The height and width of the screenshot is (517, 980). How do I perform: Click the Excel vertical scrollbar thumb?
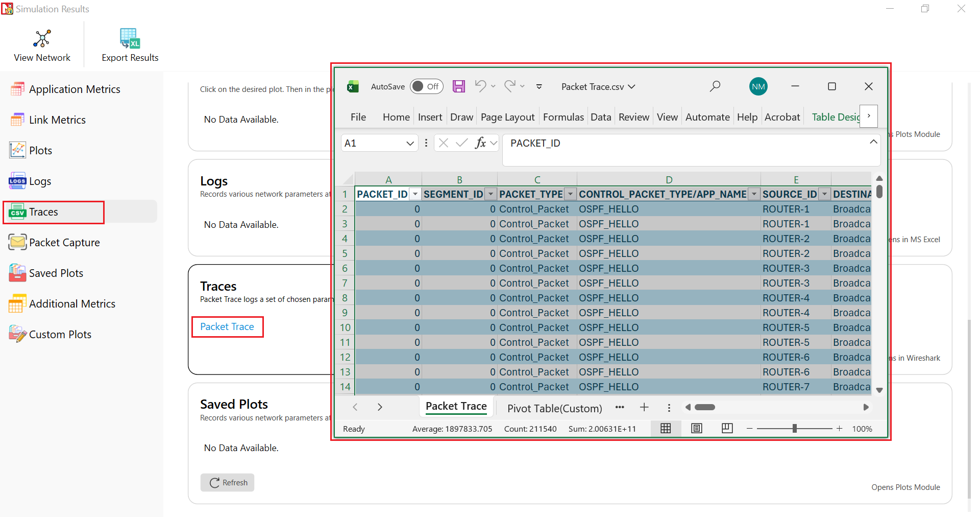pyautogui.click(x=879, y=192)
